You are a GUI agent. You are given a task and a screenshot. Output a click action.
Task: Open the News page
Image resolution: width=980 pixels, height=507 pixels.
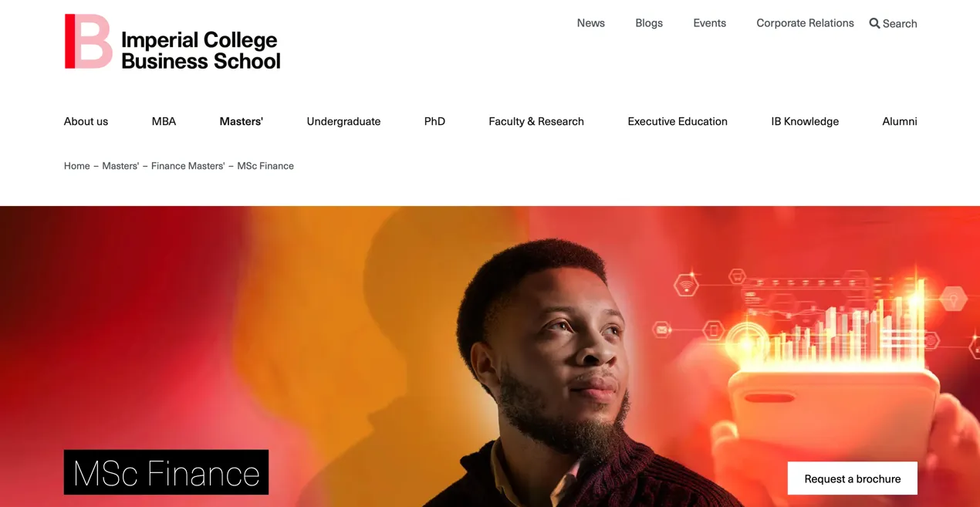pos(590,23)
